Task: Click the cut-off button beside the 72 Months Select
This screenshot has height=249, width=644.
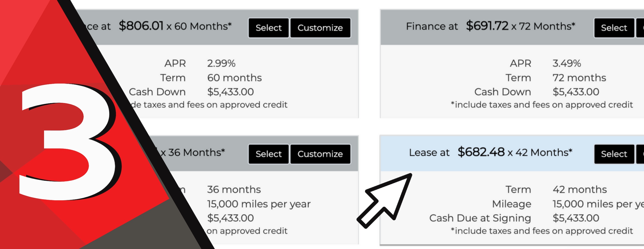Action: tap(640, 28)
